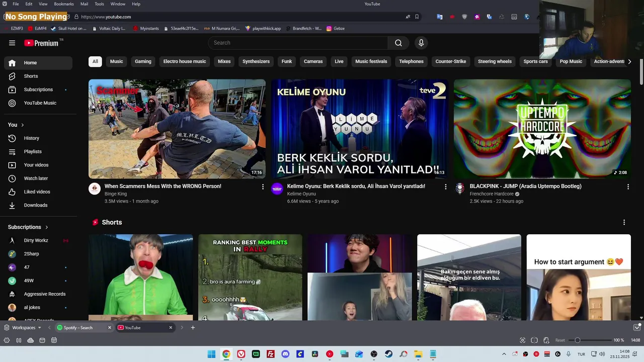
Task: Open the How to start argument short
Action: [x=579, y=278]
